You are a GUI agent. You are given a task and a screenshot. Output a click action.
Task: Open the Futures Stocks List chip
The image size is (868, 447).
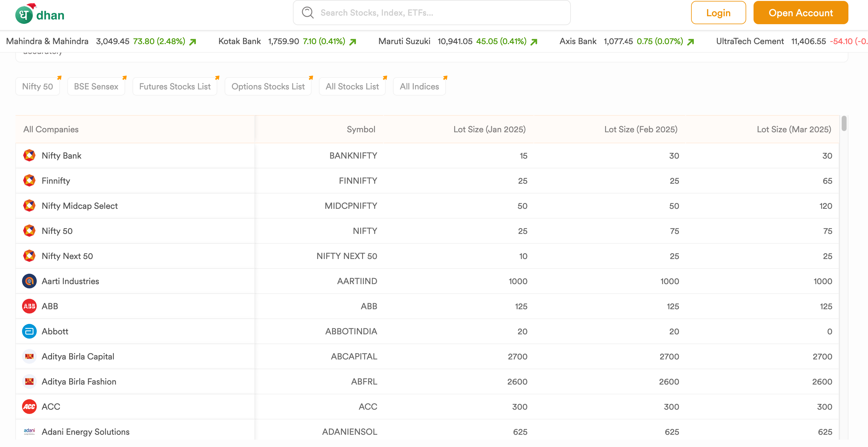point(174,86)
